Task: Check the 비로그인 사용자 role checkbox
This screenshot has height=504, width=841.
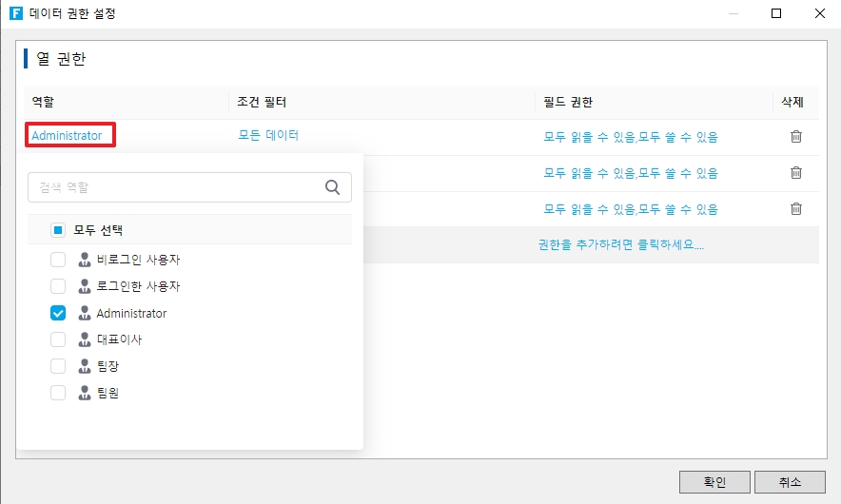Action: tap(58, 260)
